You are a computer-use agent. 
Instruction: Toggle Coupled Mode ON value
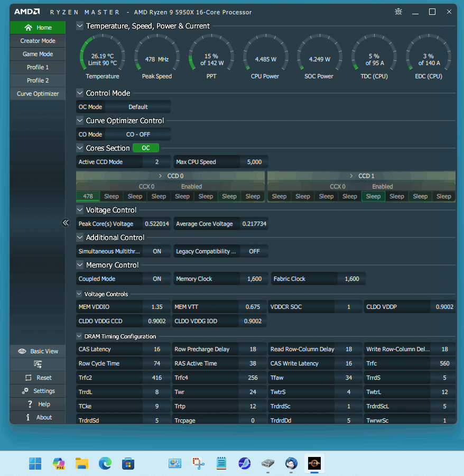pos(157,279)
